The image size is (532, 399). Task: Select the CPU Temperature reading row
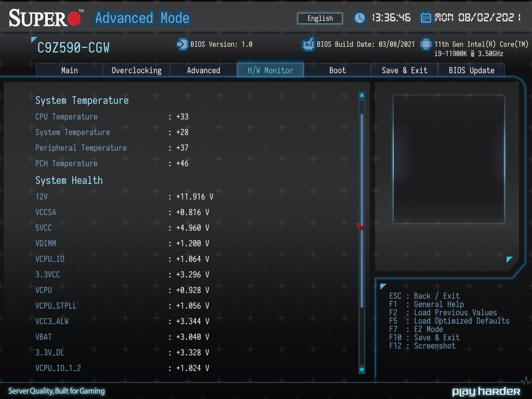[x=112, y=117]
